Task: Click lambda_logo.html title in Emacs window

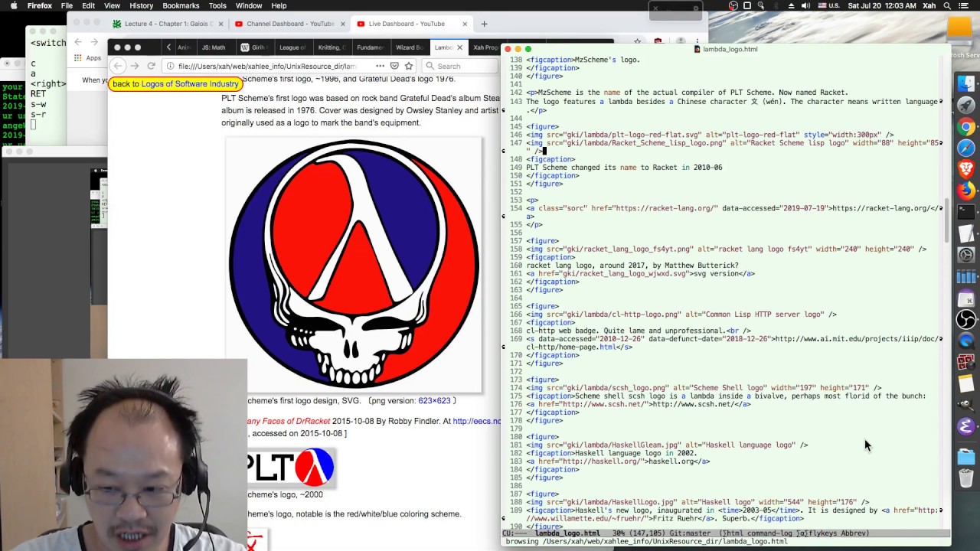Action: click(x=730, y=49)
